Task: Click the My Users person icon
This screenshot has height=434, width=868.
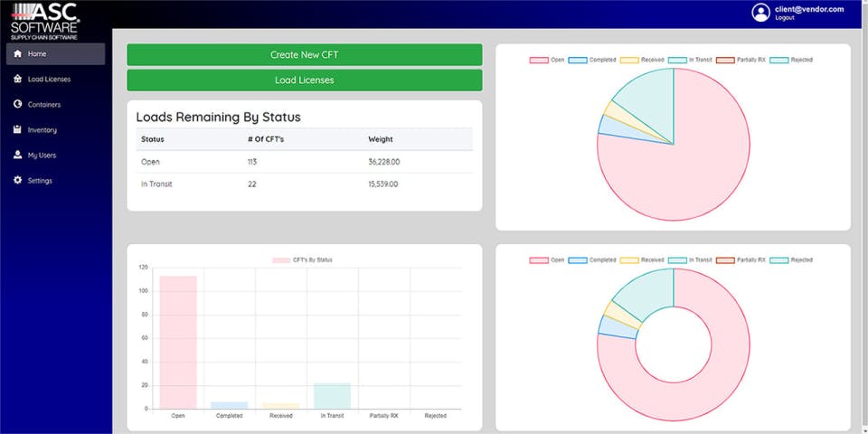Action: click(x=18, y=155)
